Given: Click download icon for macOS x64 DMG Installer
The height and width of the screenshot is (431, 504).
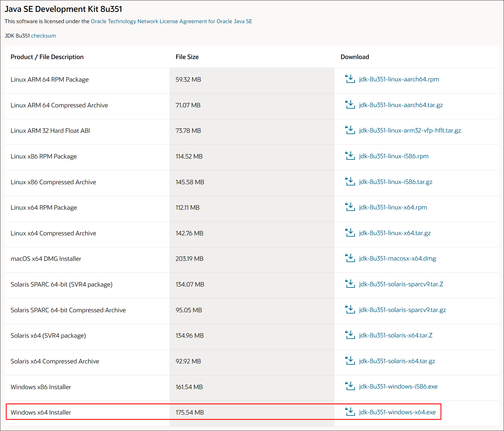Looking at the screenshot, I should pyautogui.click(x=350, y=258).
